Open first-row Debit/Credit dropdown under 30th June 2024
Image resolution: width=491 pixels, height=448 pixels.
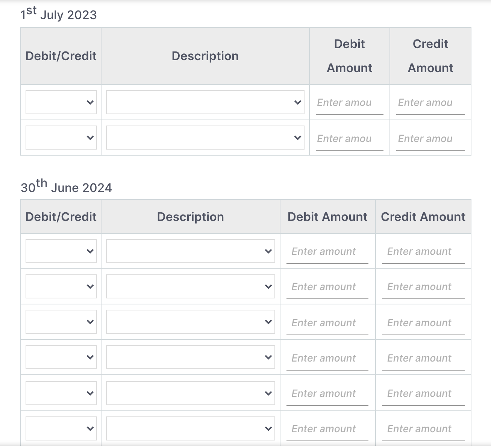tap(61, 251)
